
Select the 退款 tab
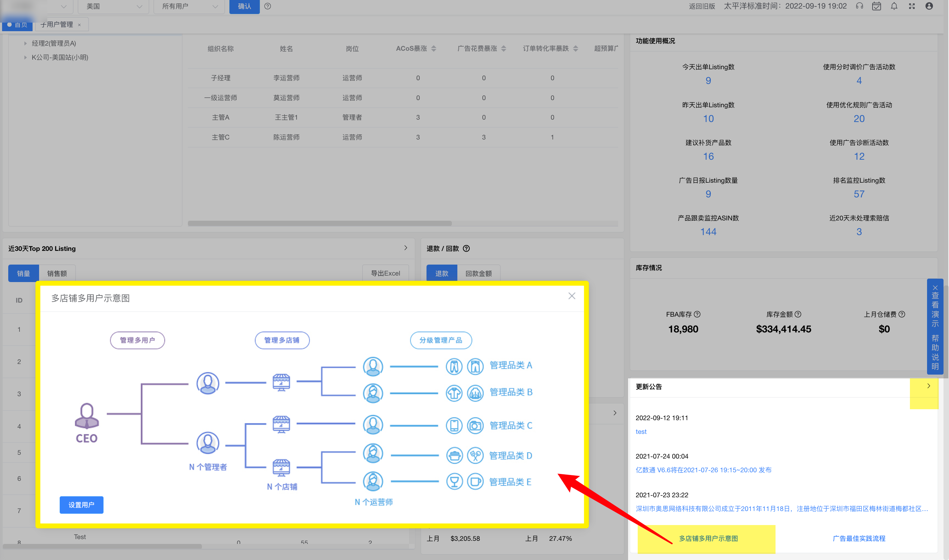pyautogui.click(x=442, y=273)
